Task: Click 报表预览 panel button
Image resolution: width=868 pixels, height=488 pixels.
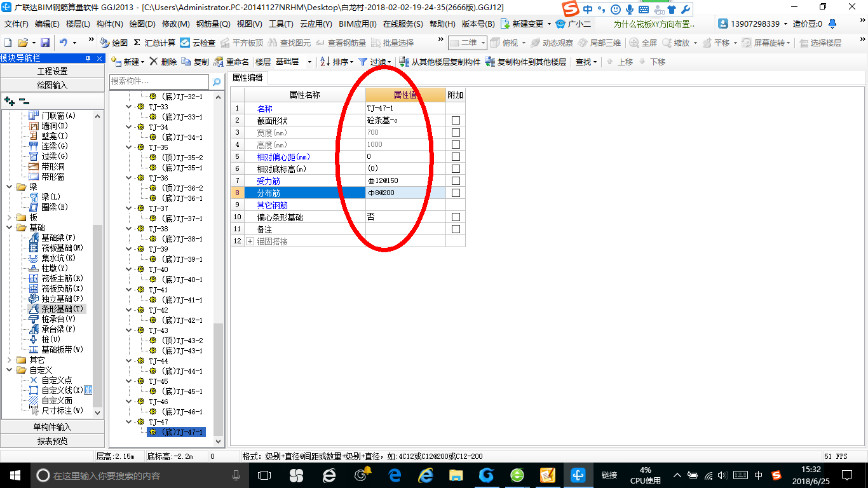Action: (52, 441)
